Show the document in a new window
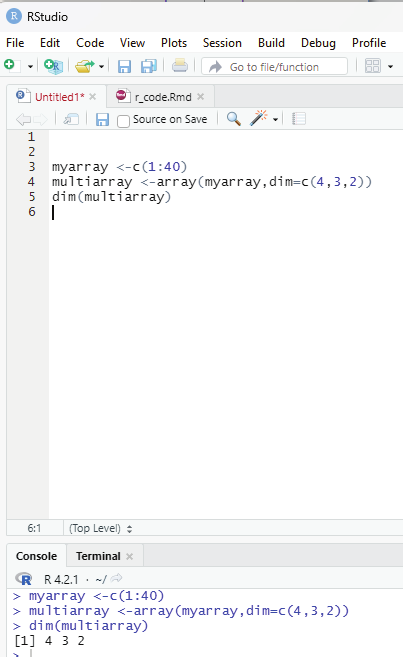403x657 pixels. tap(71, 119)
